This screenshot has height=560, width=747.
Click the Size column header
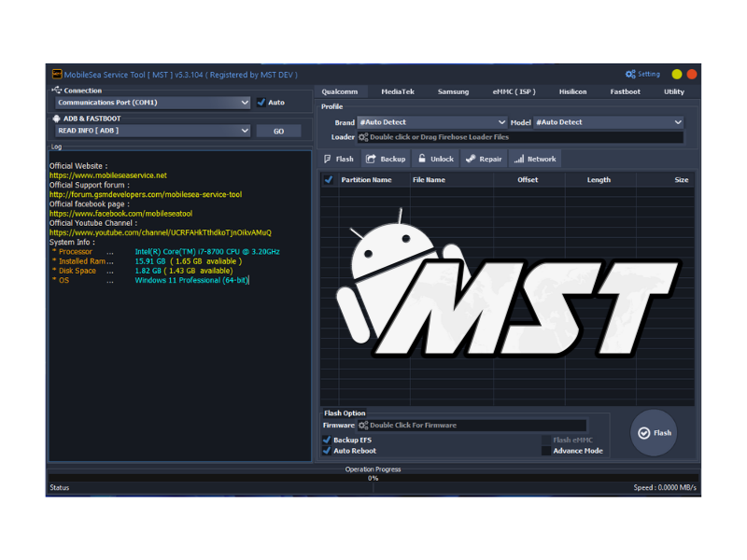tap(682, 180)
